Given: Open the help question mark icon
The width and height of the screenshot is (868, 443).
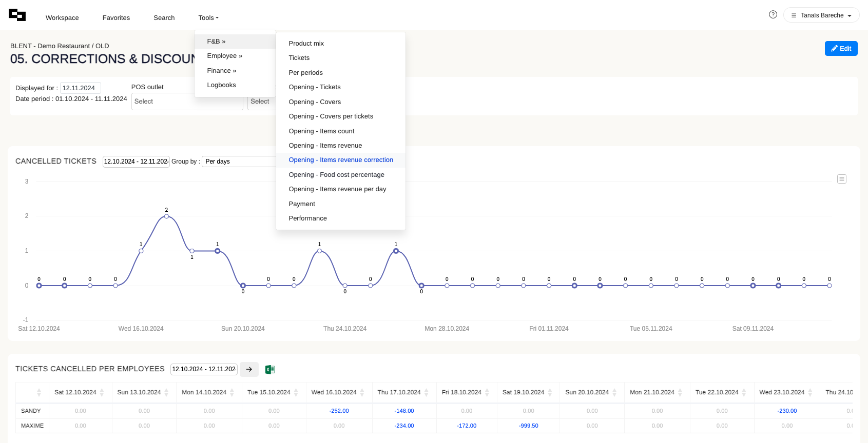Looking at the screenshot, I should 773,15.
